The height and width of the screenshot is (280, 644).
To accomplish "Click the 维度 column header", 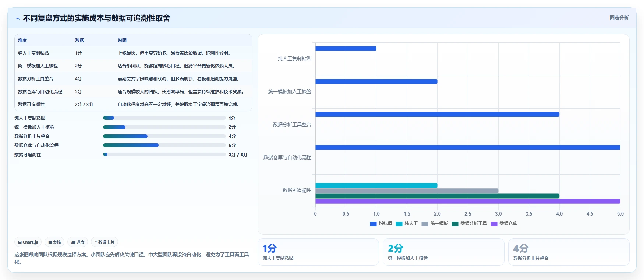I will click(22, 41).
